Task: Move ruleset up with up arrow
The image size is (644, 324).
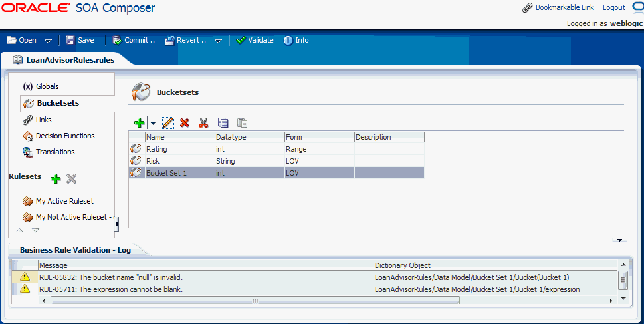Action: [x=20, y=230]
